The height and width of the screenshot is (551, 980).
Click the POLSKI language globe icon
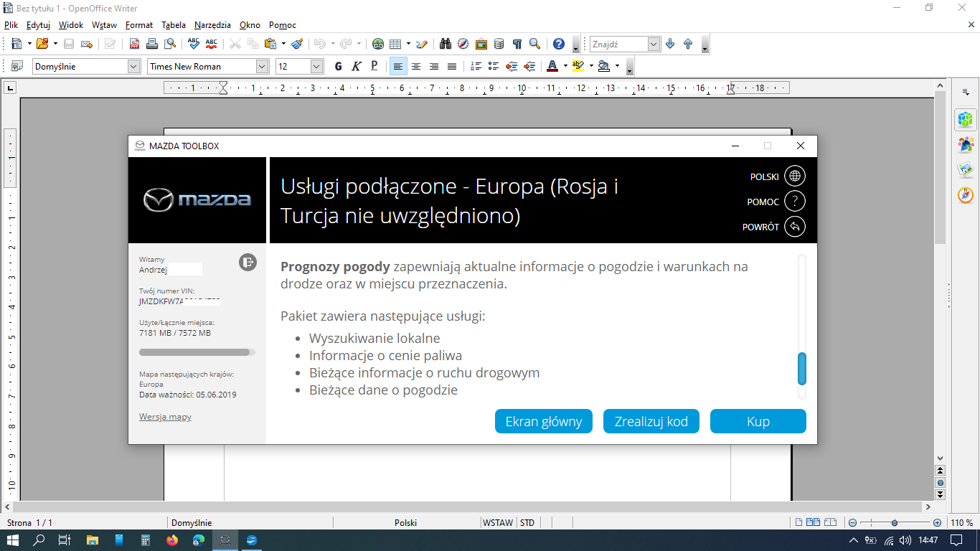[x=795, y=176]
